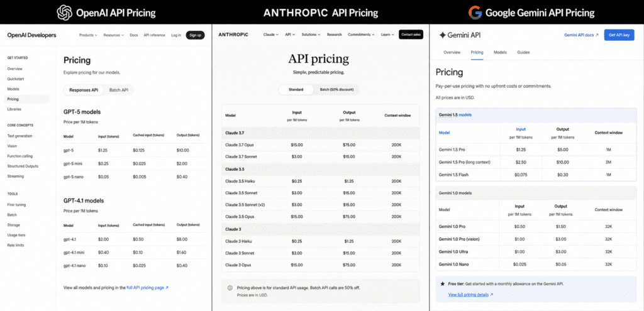Open the Claude dropdown in Anthropic navbar
Screen dimensions: 644x311
[270, 35]
